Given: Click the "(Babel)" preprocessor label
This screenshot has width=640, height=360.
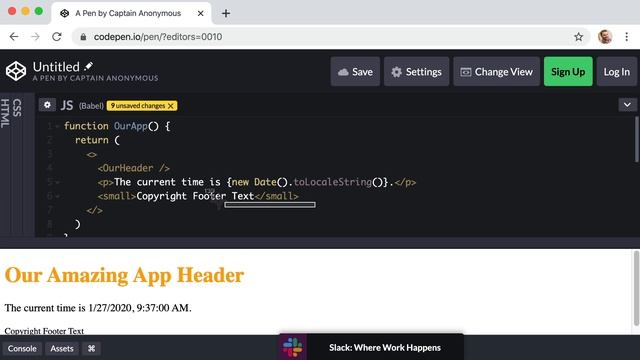Looking at the screenshot, I should [x=91, y=106].
